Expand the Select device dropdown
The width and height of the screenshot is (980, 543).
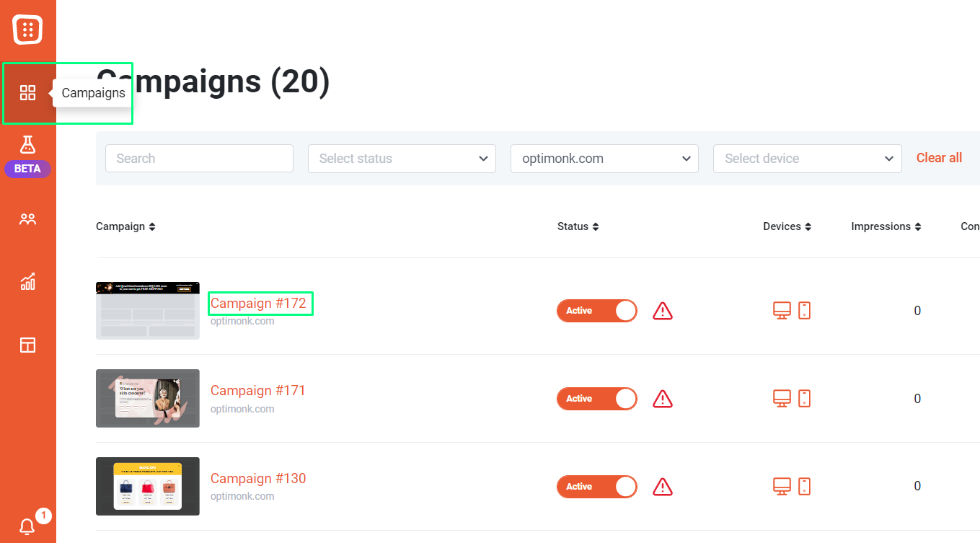point(807,159)
